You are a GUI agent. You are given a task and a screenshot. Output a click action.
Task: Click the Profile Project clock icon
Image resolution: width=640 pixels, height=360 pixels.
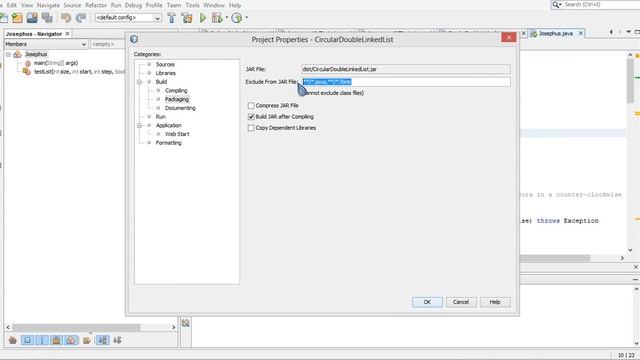[x=237, y=18]
